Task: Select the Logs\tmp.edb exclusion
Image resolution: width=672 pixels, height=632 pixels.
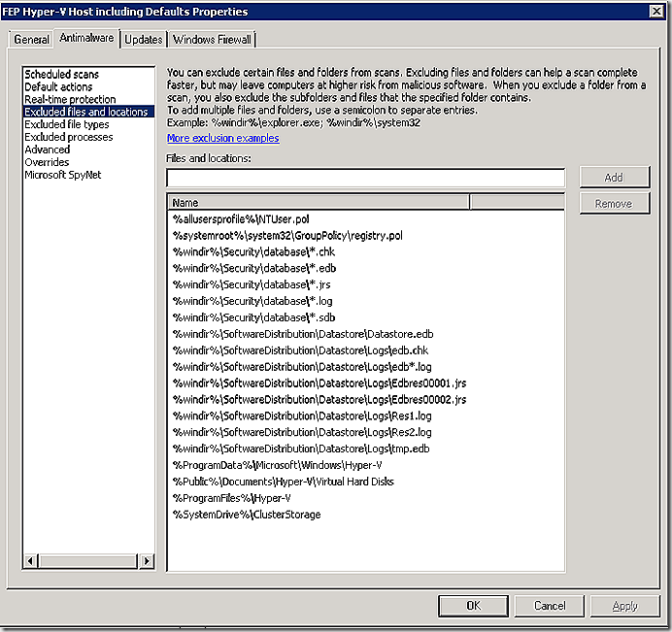Action: [301, 449]
